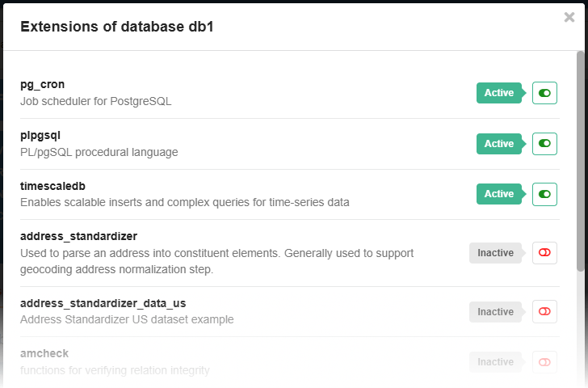Click the Active badge for pg_cron

498,93
